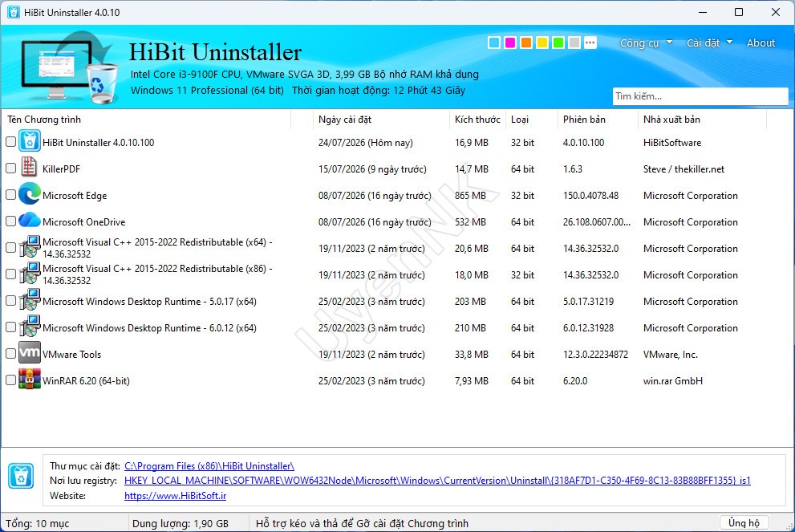
Task: Click Desktop Runtime 5.0.17 installer icon
Action: 30,300
